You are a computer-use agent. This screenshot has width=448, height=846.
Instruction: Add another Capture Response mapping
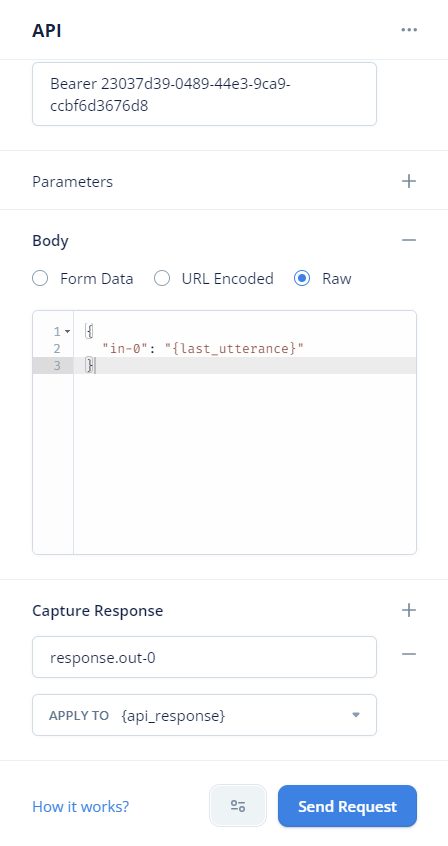tap(409, 610)
